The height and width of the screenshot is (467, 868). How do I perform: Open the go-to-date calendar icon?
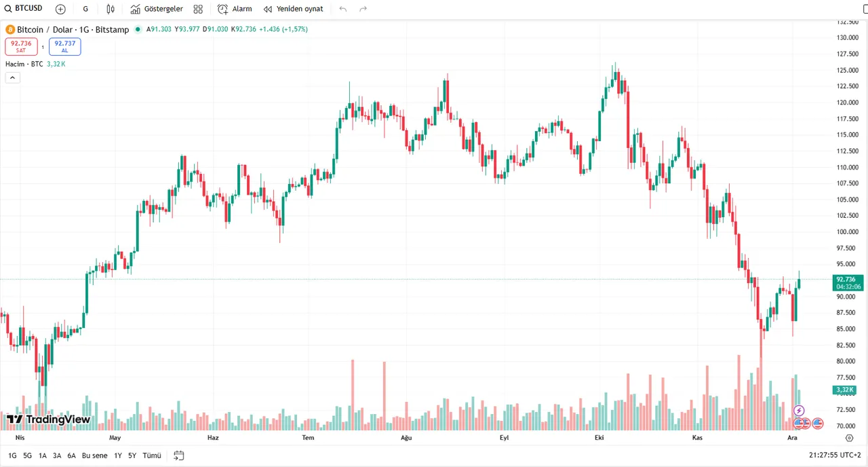pos(178,455)
